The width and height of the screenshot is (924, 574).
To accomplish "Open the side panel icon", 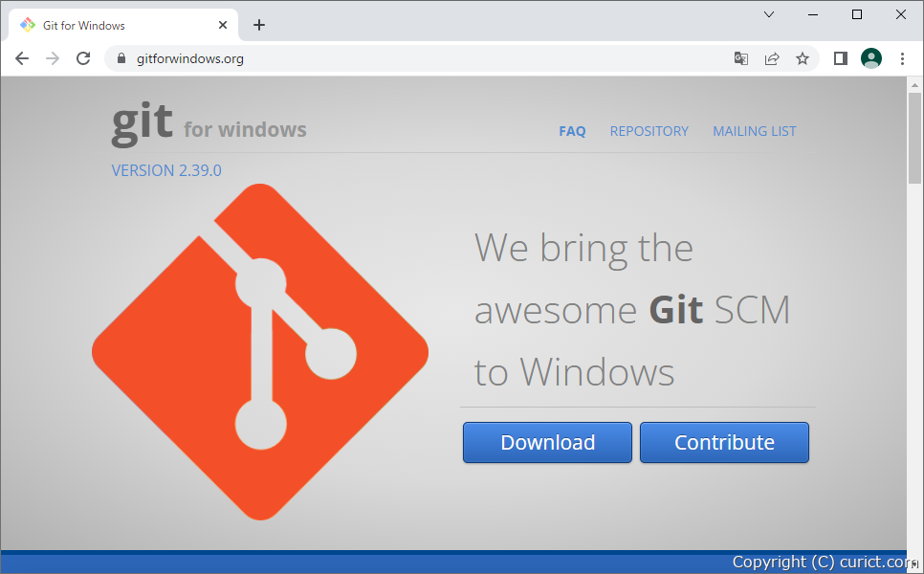I will coord(841,58).
